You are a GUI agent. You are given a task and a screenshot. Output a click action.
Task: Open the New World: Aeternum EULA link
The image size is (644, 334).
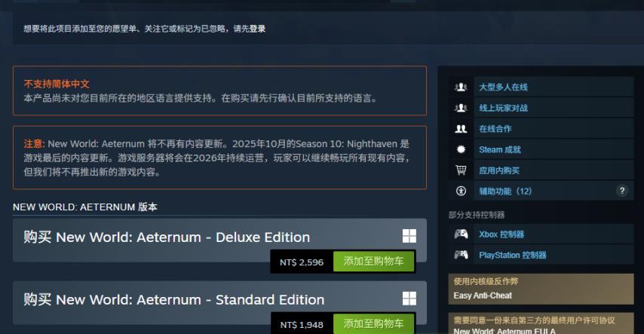pyautogui.click(x=504, y=331)
